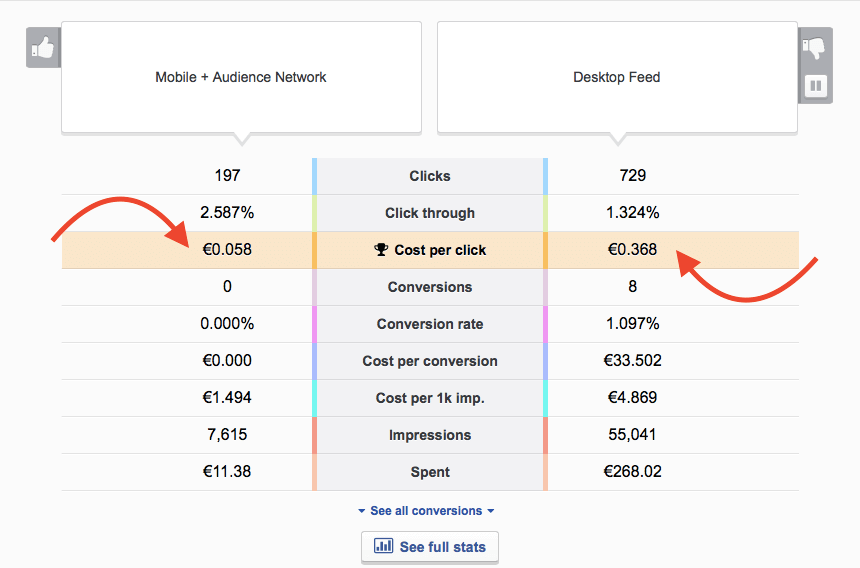Click the Spent metric label

430,472
